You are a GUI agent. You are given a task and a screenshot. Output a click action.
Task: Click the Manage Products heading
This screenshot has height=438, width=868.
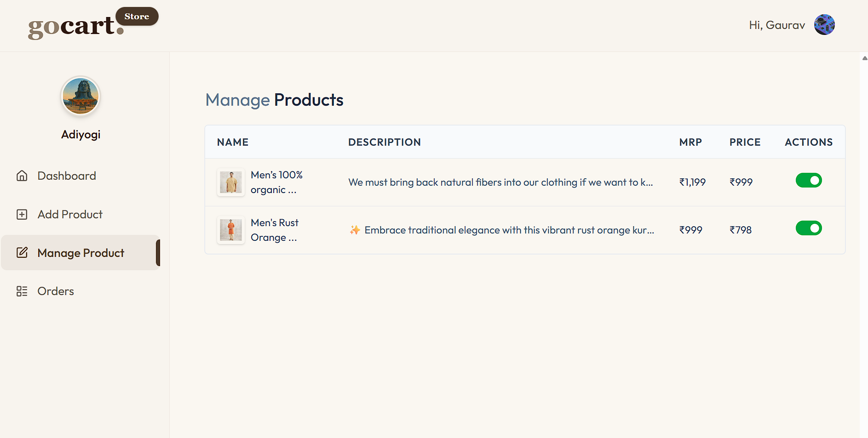pyautogui.click(x=275, y=100)
